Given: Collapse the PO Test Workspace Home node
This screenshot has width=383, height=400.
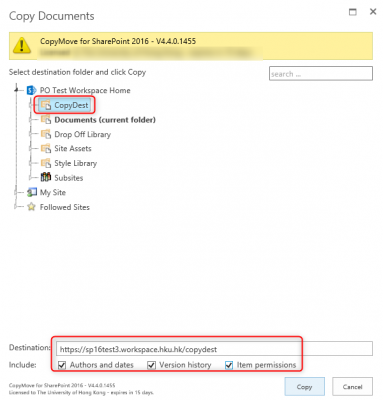Looking at the screenshot, I should [x=16, y=90].
